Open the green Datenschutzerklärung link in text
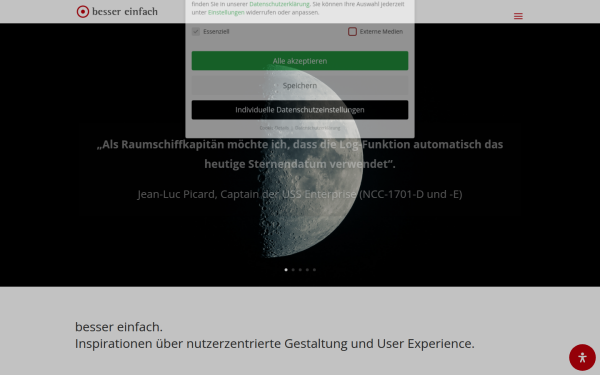Image resolution: width=600 pixels, height=375 pixels. [279, 4]
